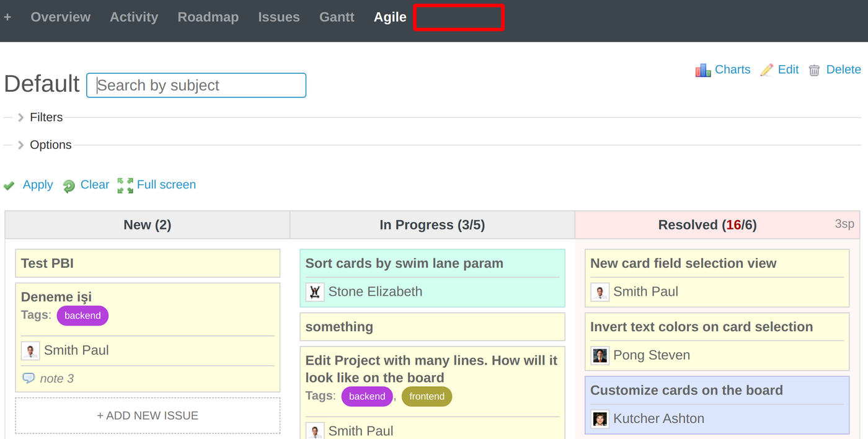Click Smith Paul's avatar on New card field selection
Screen dimensions: 868x439
coord(600,291)
